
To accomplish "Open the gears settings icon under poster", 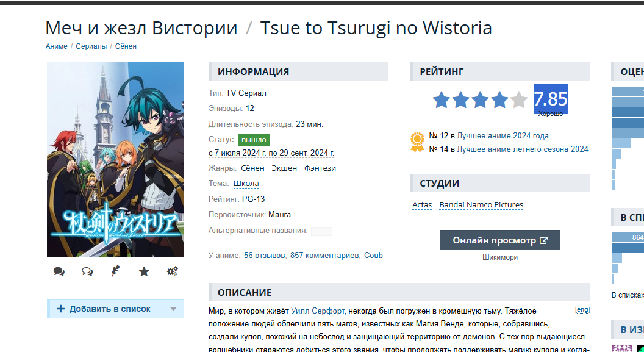I will 172,271.
